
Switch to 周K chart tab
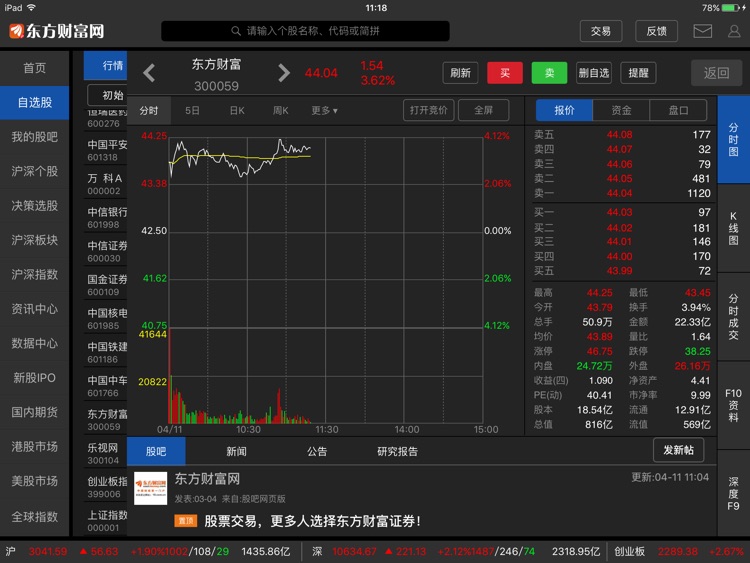(280, 110)
